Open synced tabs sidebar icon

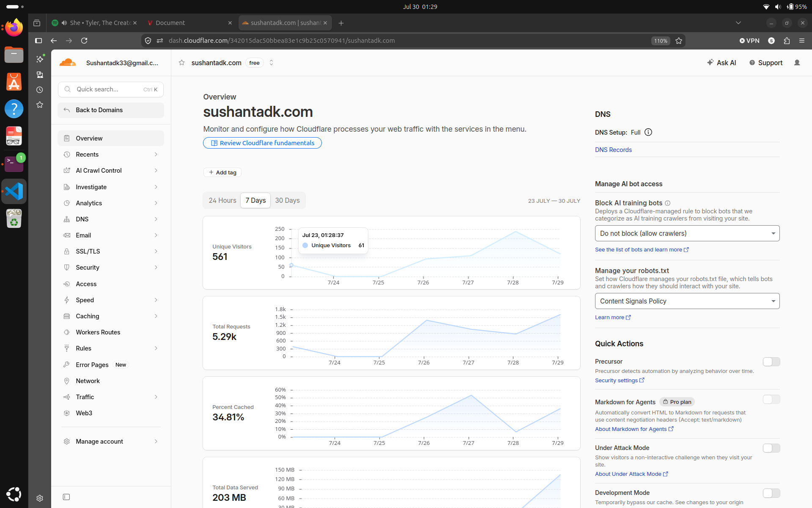click(x=40, y=75)
